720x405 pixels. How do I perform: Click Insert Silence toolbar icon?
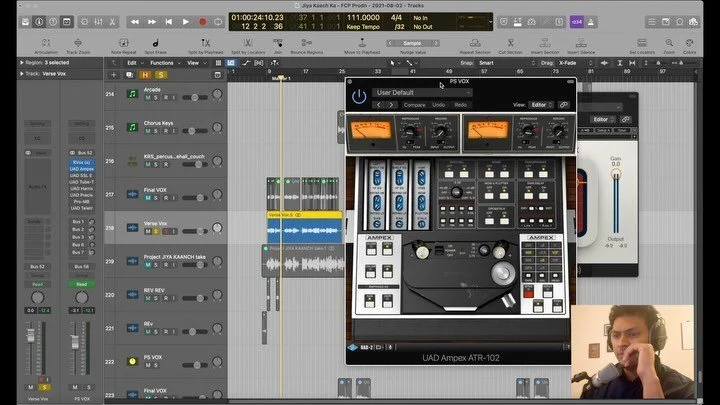coord(581,43)
